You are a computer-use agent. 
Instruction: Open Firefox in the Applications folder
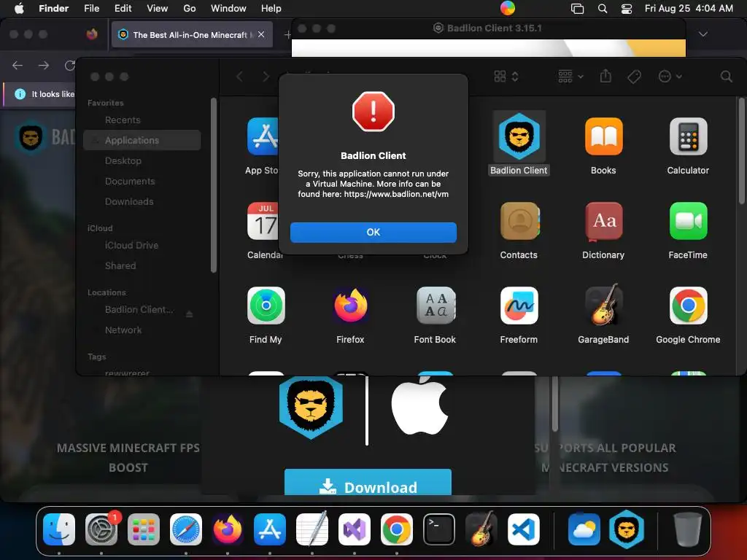[x=351, y=306]
